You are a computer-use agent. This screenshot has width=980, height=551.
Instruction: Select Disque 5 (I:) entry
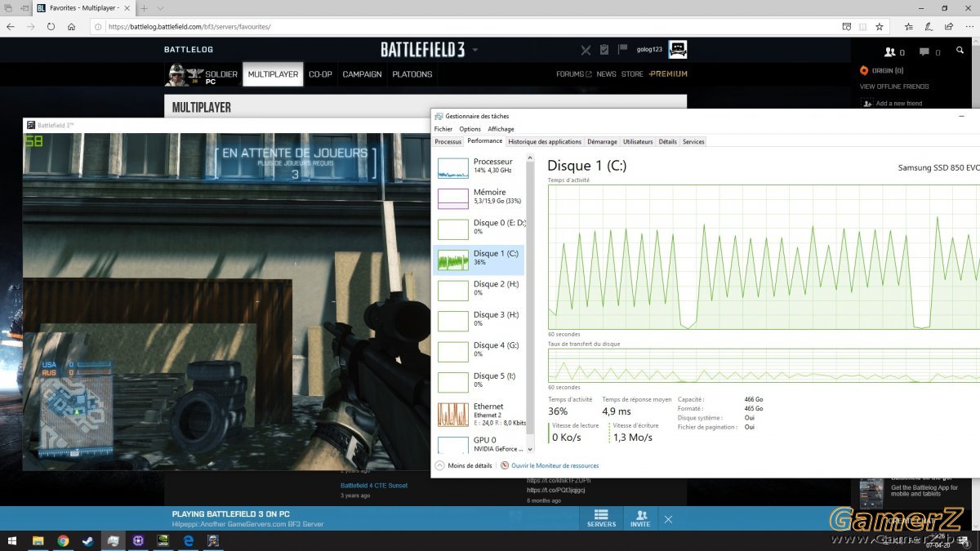[479, 381]
